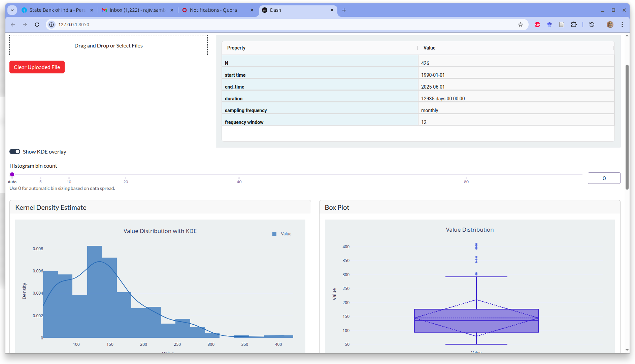The height and width of the screenshot is (364, 635).
Task: Open the Adblock Plus extension icon
Action: (537, 25)
